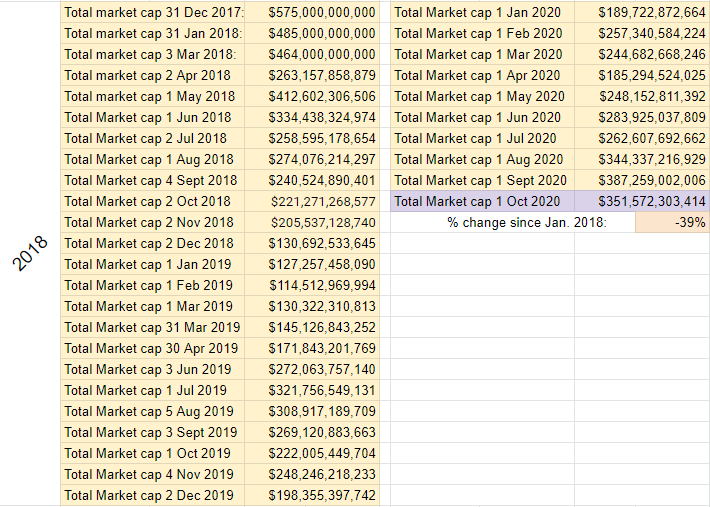This screenshot has height=507, width=710.
Task: Click the Total Market cap 2 Dec 2018 cell
Action: coord(153,243)
